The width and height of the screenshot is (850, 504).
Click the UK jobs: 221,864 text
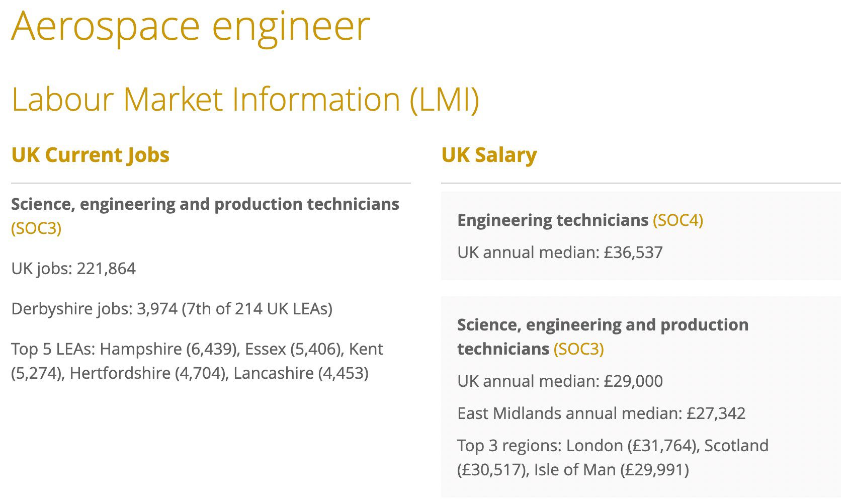73,269
